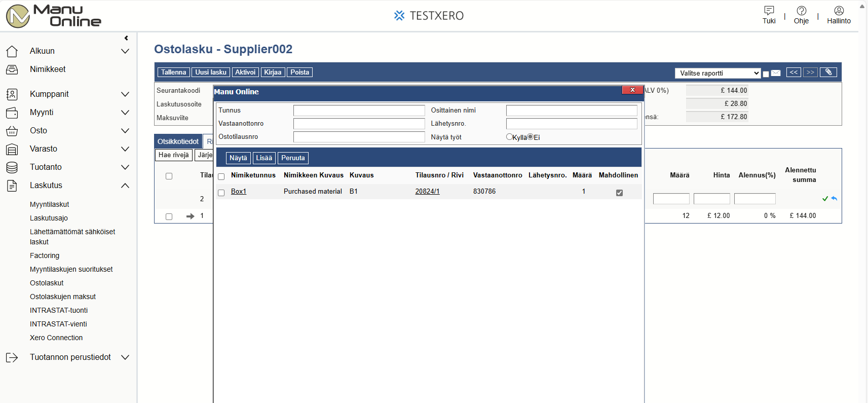The width and height of the screenshot is (868, 403).
Task: Click the gray row arrow icon on line 1
Action: (x=190, y=216)
